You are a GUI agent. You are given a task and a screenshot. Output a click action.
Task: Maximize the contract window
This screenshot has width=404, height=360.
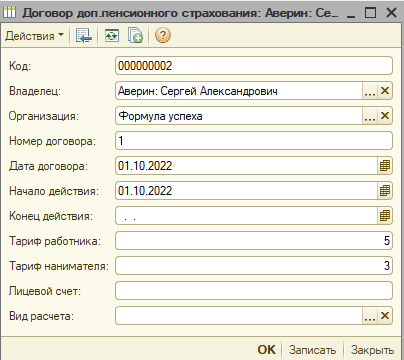[370, 13]
